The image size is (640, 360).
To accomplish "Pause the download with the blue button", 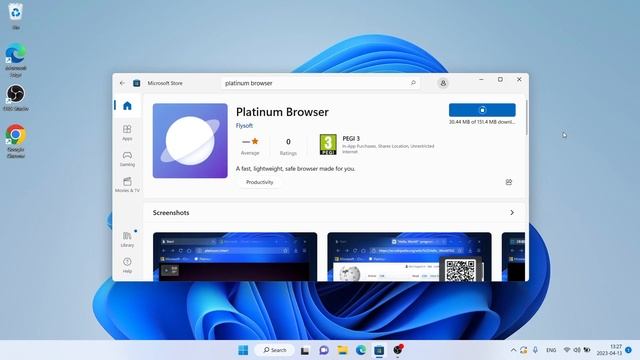I will tap(482, 110).
